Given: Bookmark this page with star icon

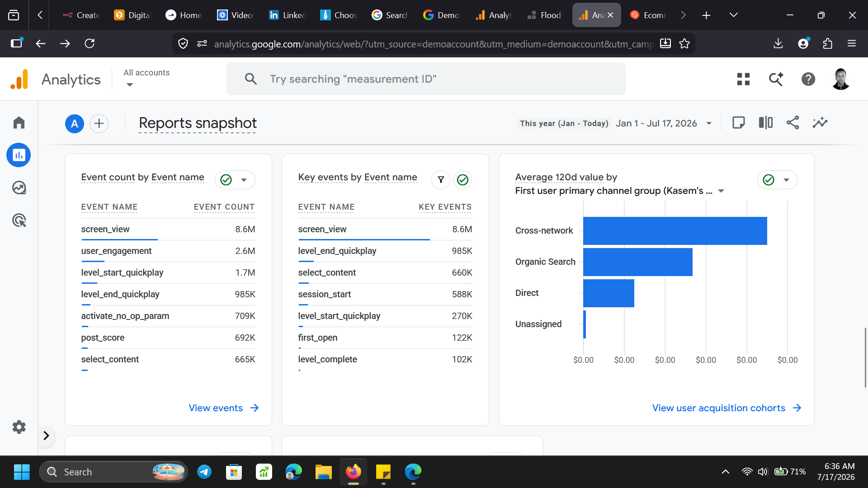Looking at the screenshot, I should [684, 43].
